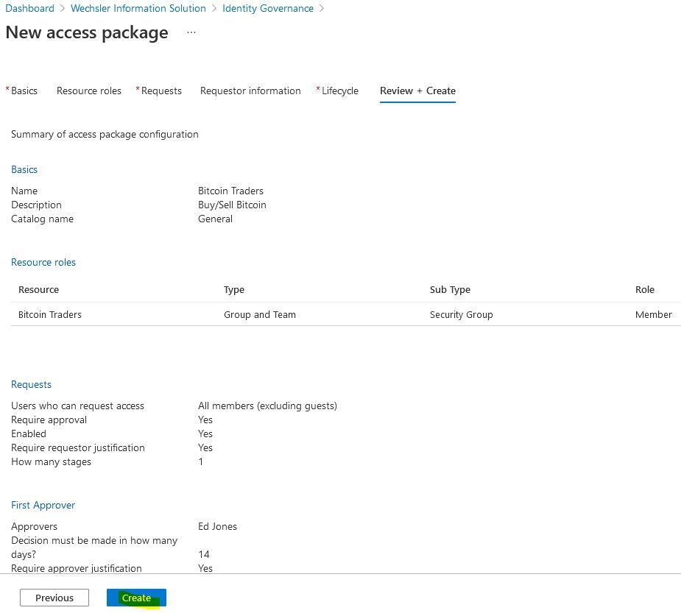
Task: Click the How many stages value 1
Action: tap(201, 461)
